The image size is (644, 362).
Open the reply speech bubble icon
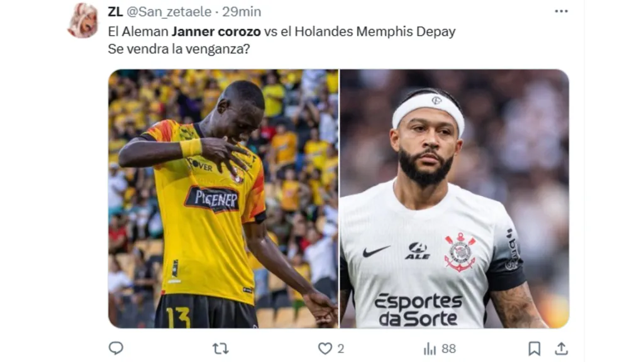pyautogui.click(x=116, y=348)
